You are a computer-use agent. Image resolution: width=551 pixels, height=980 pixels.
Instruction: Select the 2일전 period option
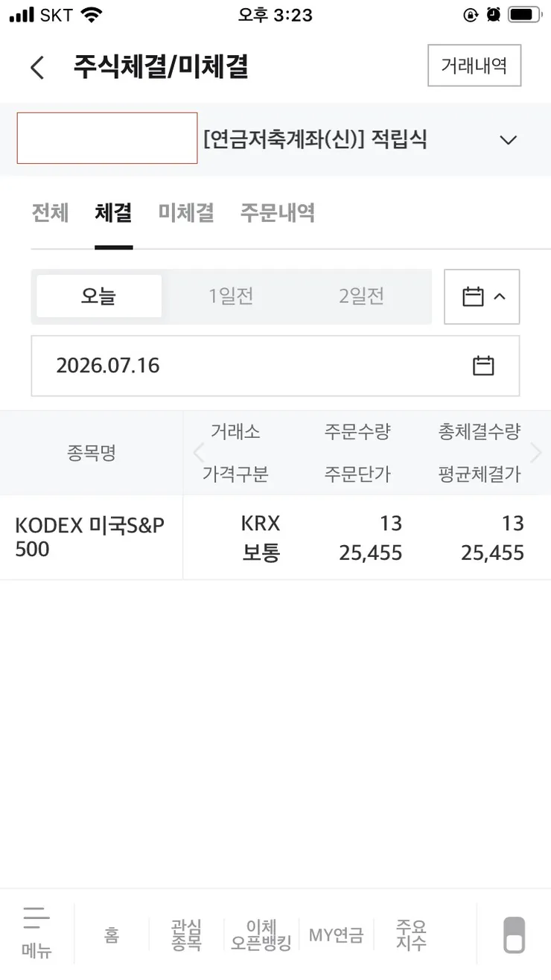pyautogui.click(x=361, y=296)
